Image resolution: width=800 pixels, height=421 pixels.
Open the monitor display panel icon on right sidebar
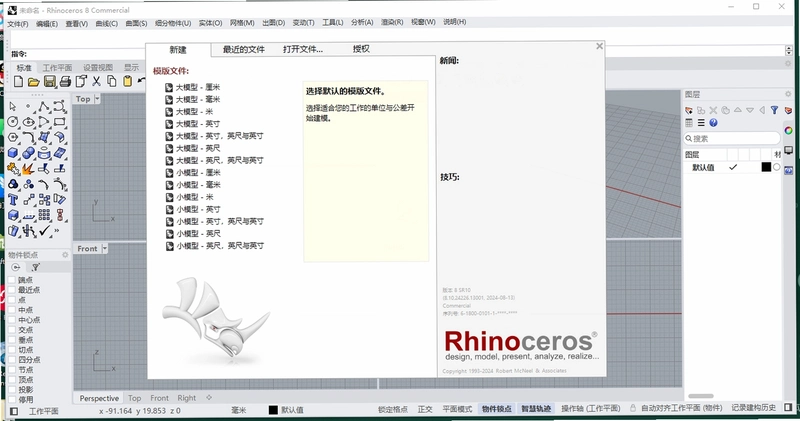[x=789, y=150]
